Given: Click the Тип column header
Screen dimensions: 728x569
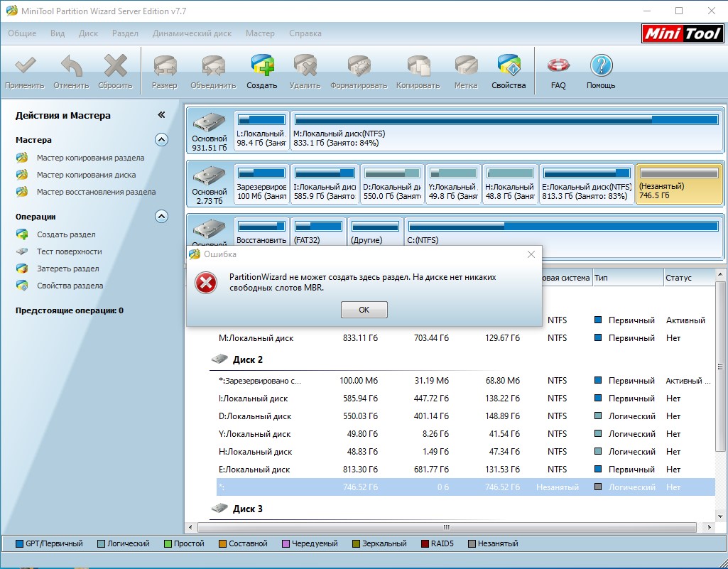Looking at the screenshot, I should click(628, 278).
